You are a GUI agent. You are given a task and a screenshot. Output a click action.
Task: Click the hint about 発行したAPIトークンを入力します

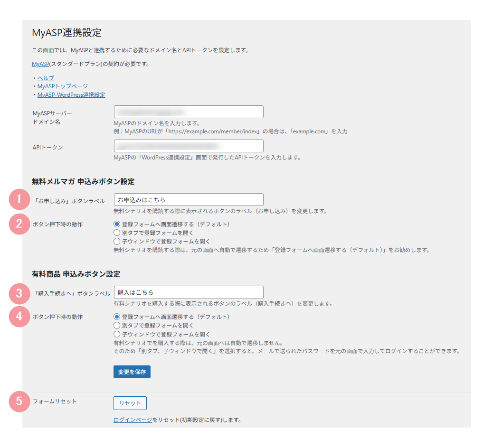tap(207, 158)
